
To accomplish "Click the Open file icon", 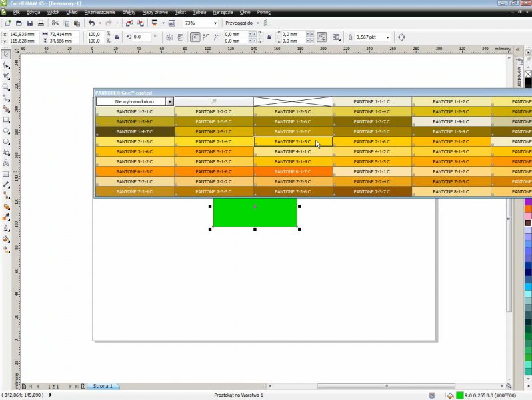I will (x=19, y=23).
